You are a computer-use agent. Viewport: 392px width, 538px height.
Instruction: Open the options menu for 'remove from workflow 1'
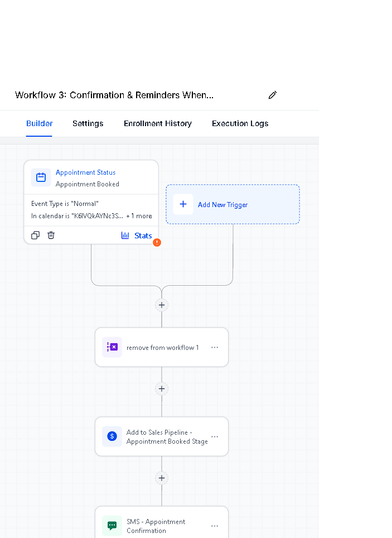(x=215, y=347)
